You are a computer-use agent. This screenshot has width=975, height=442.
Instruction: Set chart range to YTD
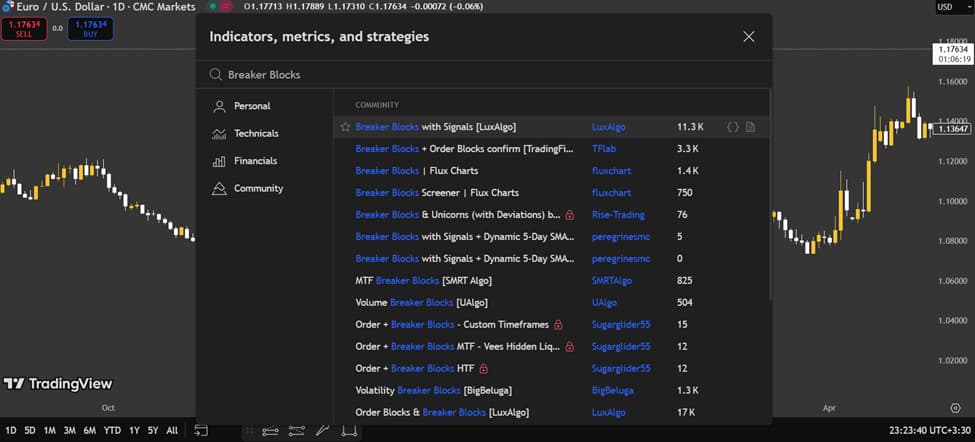pos(113,431)
